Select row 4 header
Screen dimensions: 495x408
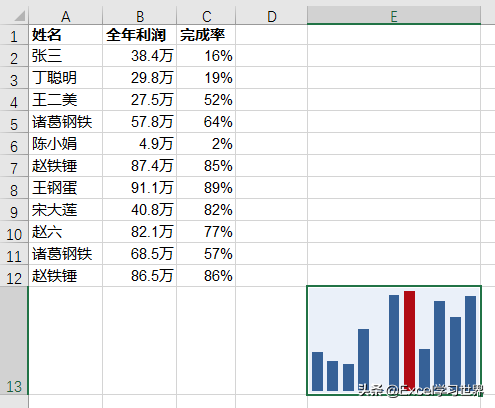pyautogui.click(x=14, y=100)
